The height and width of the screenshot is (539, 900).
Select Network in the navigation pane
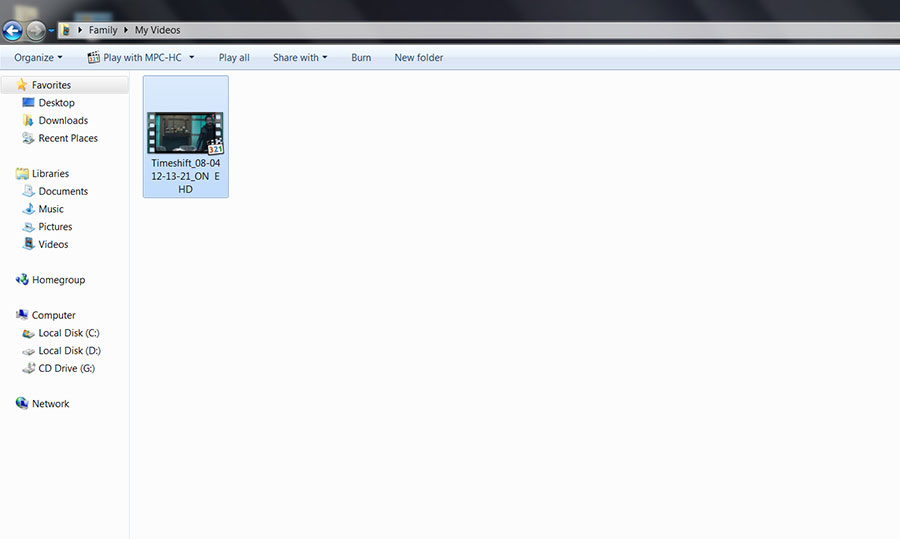point(51,404)
